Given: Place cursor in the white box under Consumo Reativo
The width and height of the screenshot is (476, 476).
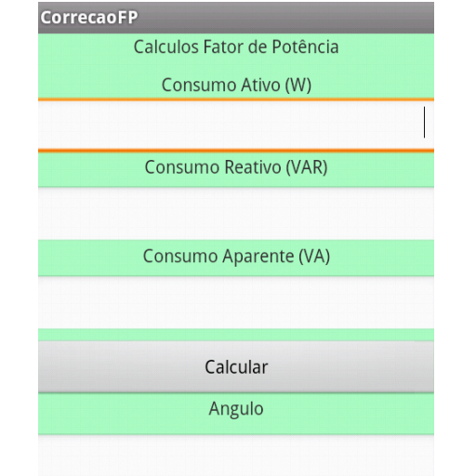Looking at the screenshot, I should [x=236, y=213].
